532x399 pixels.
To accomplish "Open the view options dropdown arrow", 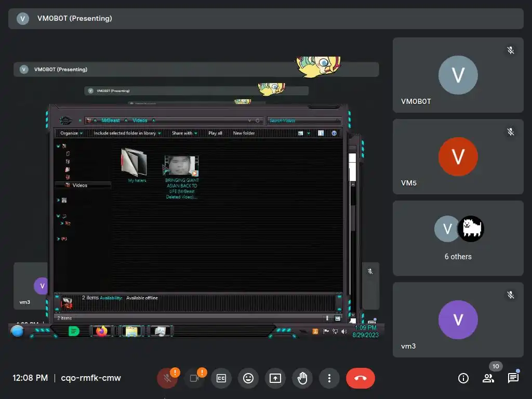I will point(309,134).
